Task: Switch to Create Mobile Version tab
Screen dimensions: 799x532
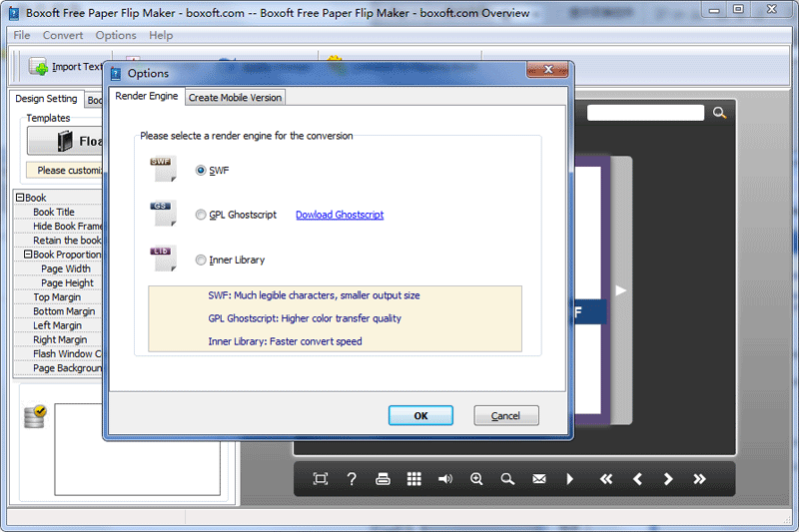Action: pos(235,97)
